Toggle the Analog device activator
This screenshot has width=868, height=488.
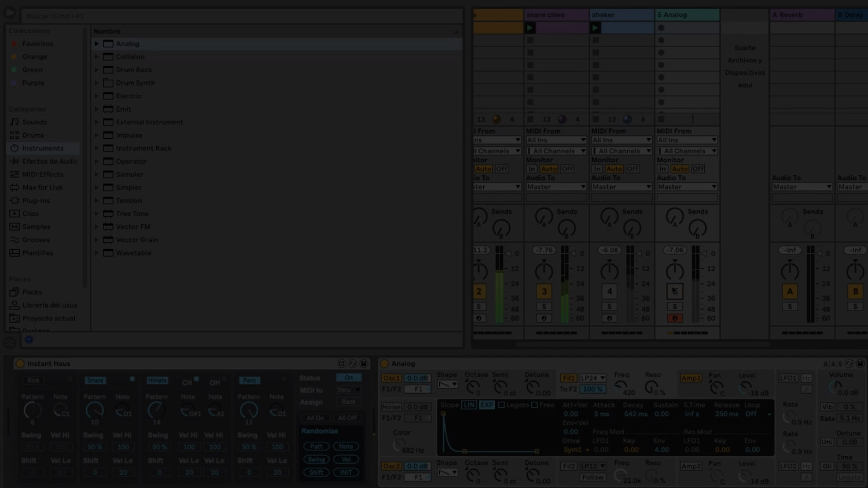click(x=384, y=364)
